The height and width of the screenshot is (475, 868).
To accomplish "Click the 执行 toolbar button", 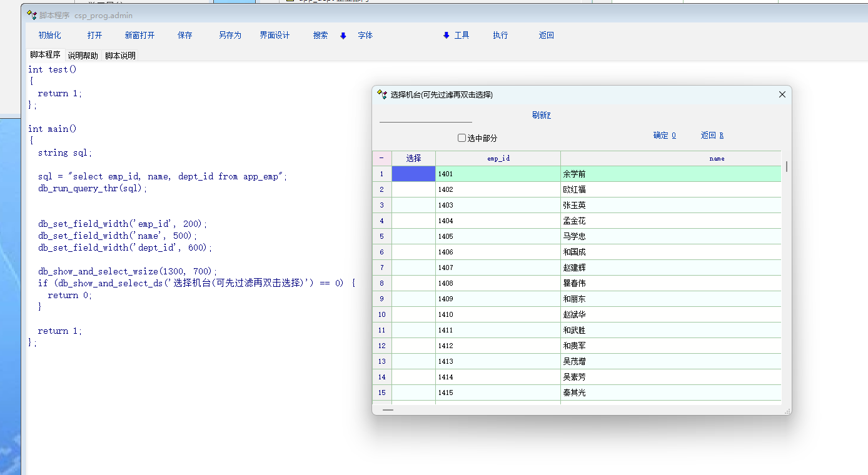I will [x=500, y=36].
